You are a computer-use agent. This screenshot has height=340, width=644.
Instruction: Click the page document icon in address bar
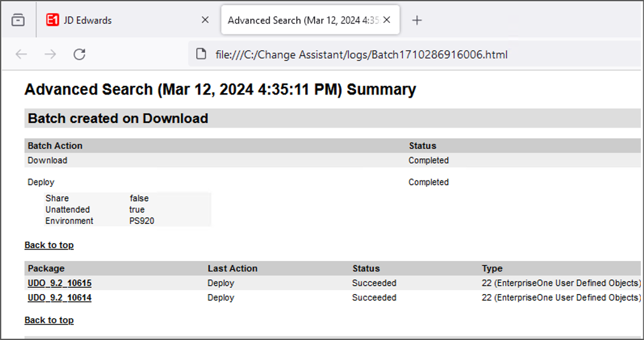(x=201, y=54)
